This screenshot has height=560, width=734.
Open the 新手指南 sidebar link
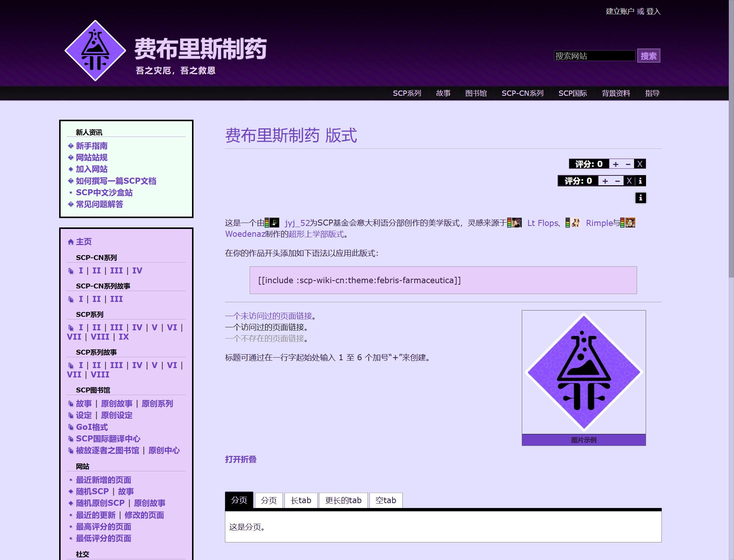[x=92, y=146]
